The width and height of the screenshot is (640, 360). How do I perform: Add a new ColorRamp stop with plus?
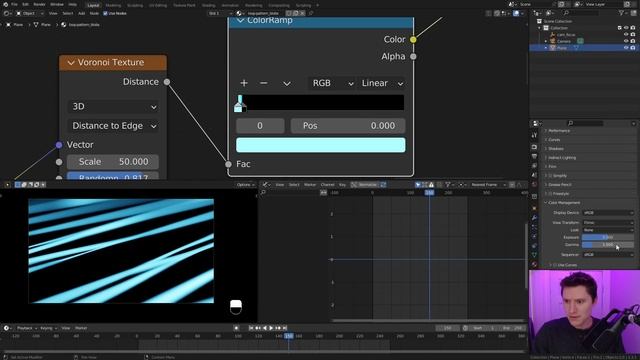click(244, 83)
